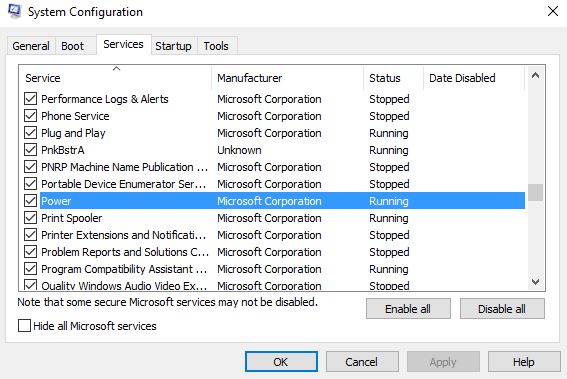Toggle Printer Extensions and Notifications checkbox

point(30,235)
